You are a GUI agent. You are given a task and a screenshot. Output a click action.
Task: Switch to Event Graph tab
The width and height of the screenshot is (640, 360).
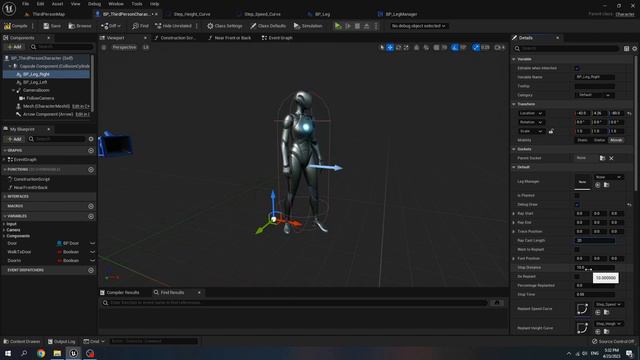tap(277, 38)
